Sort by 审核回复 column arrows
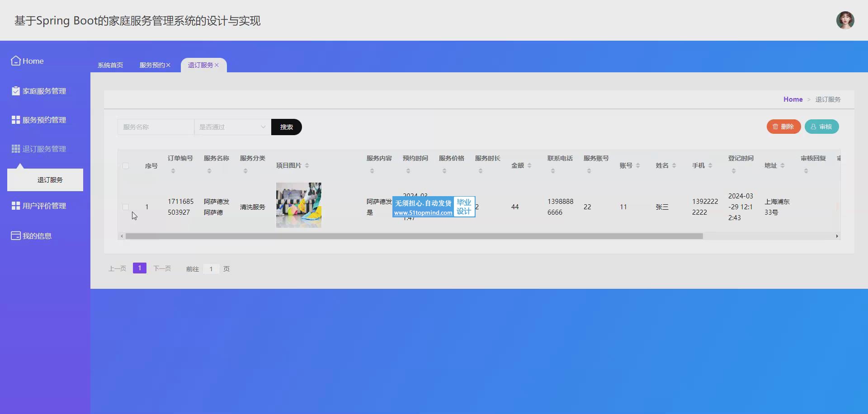Screen dimensions: 868x414 click(806, 171)
